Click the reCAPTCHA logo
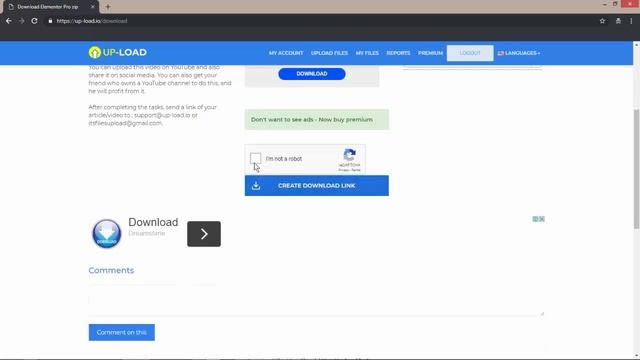The image size is (640, 360). click(349, 155)
